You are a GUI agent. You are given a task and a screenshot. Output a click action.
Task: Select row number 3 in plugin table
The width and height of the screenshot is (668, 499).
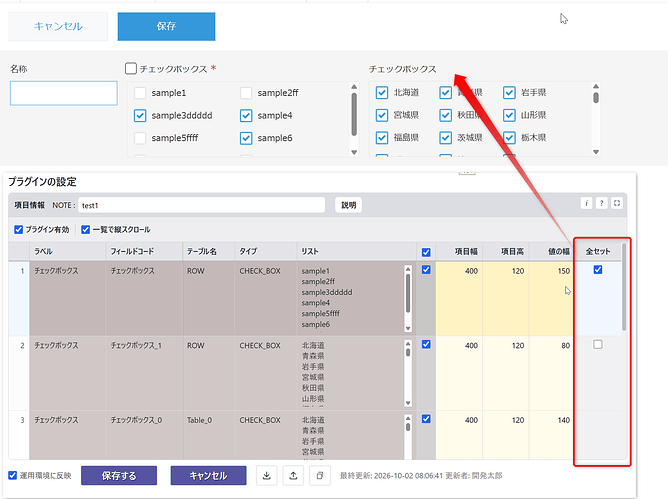tap(19, 435)
